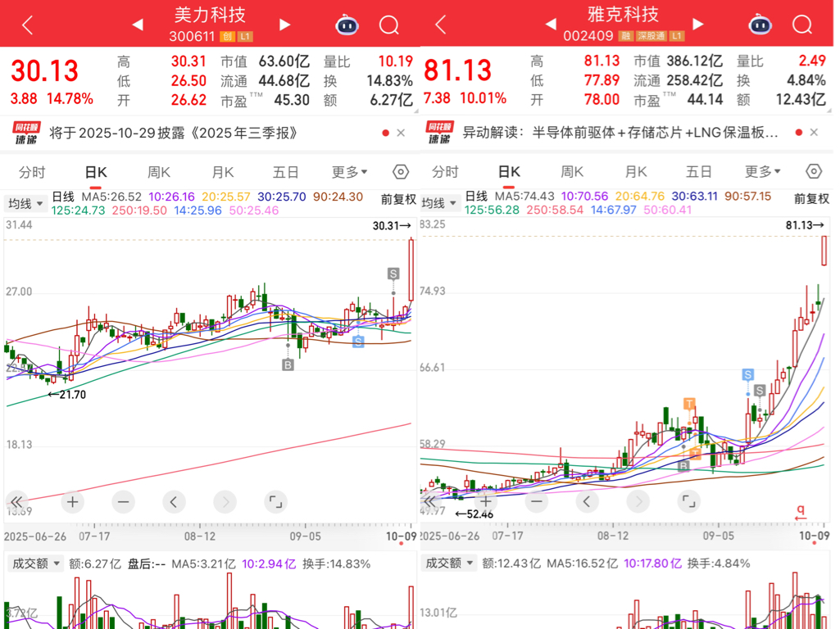Open 2025年三季报 disclosure news
This screenshot has width=840, height=629.
173,133
